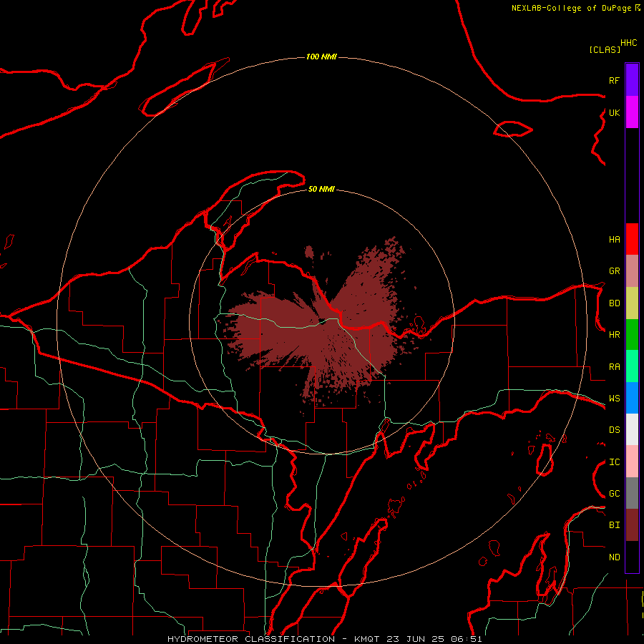Click the BI brown legend swatch
Screen dimensions: 644x644
pyautogui.click(x=632, y=525)
